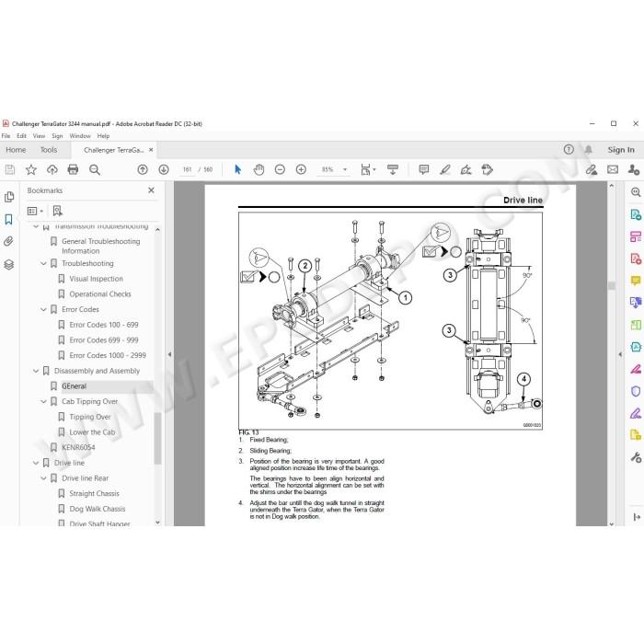
Task: Open Dog Walk Chassis bookmark
Action: click(98, 510)
